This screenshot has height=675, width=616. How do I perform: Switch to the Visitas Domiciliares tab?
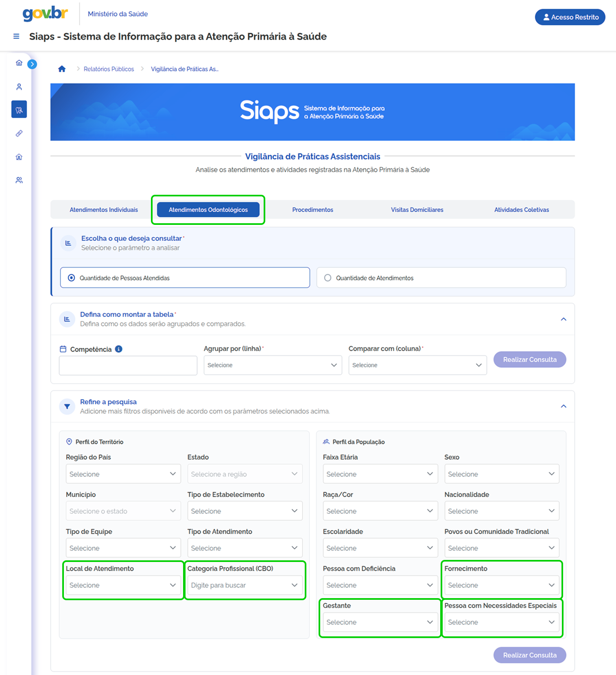coord(417,209)
